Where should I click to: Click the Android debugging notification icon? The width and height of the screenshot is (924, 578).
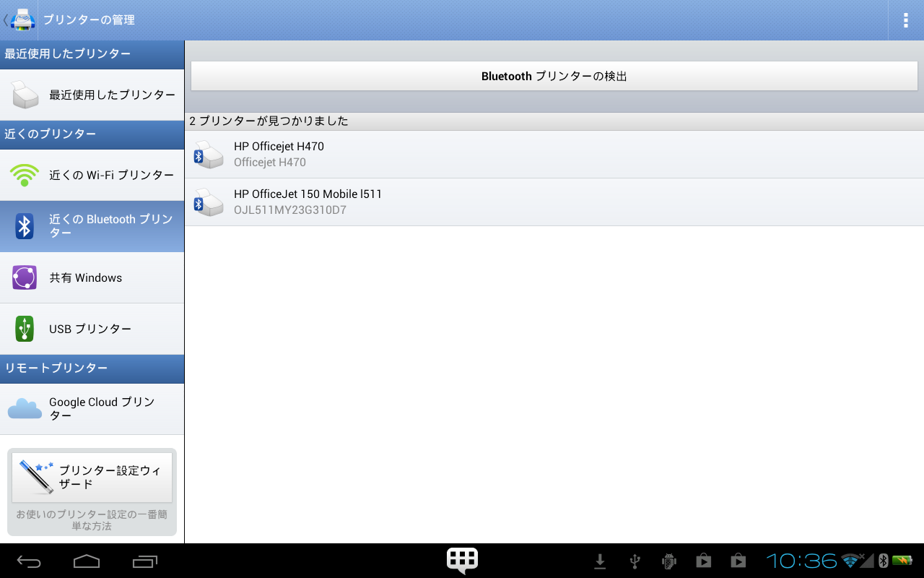(x=669, y=561)
